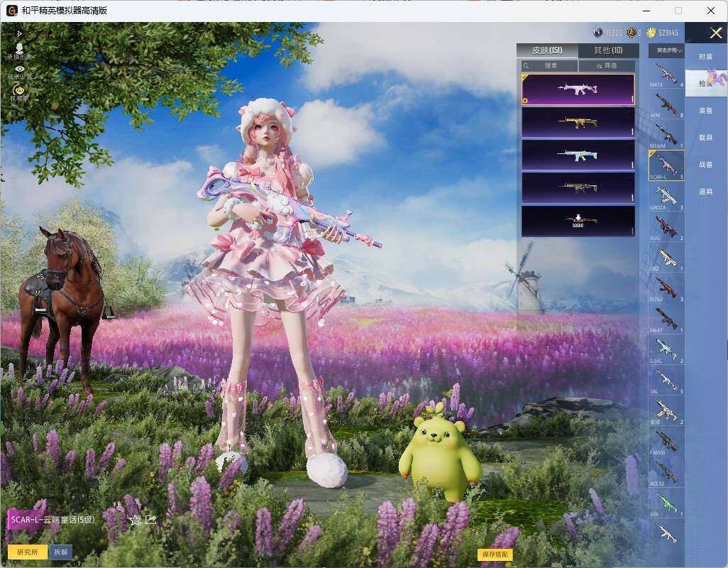728x568 pixels.
Task: Open the 载具 category tab
Action: click(x=706, y=138)
